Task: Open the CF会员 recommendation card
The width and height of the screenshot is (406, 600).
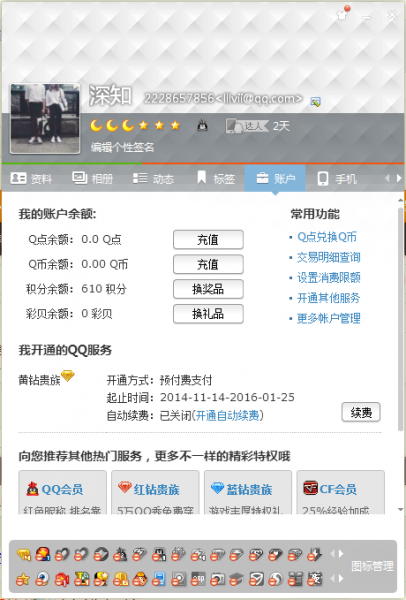Action: tap(341, 492)
